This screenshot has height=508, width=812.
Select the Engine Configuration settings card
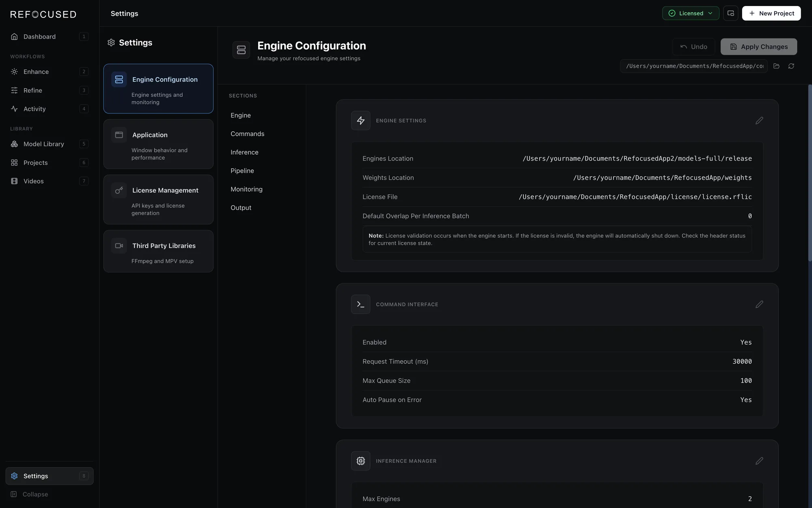158,89
